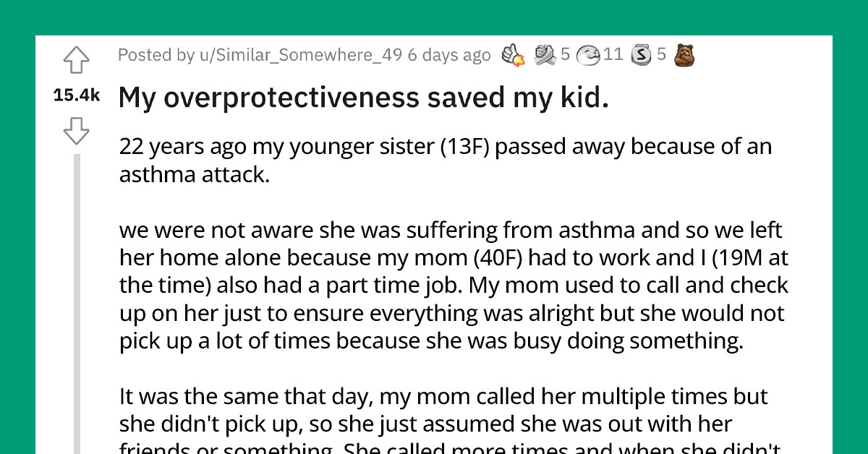Click the 15.4k vote score
868x454 pixels.
(x=77, y=94)
